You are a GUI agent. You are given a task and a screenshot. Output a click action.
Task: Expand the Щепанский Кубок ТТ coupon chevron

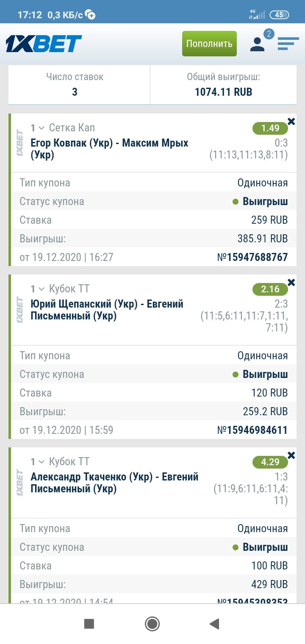(x=41, y=289)
